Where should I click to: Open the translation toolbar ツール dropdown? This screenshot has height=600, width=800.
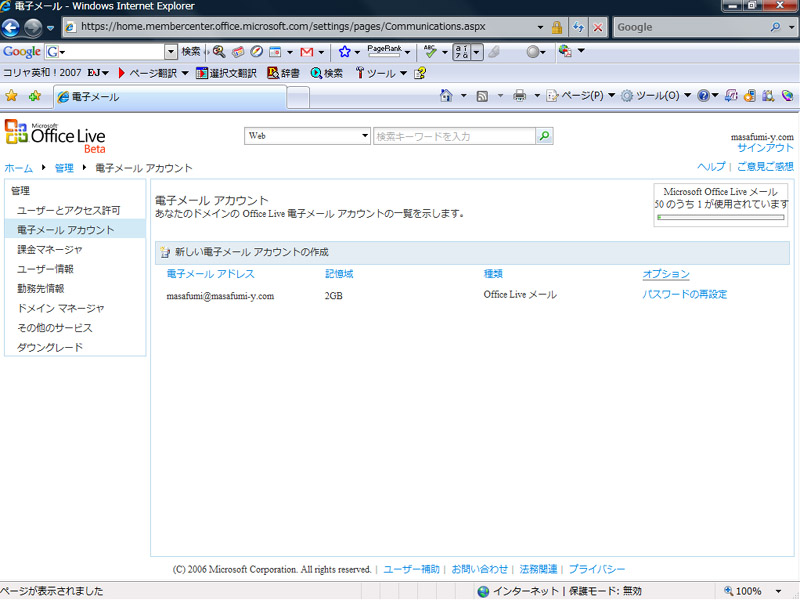[x=403, y=73]
